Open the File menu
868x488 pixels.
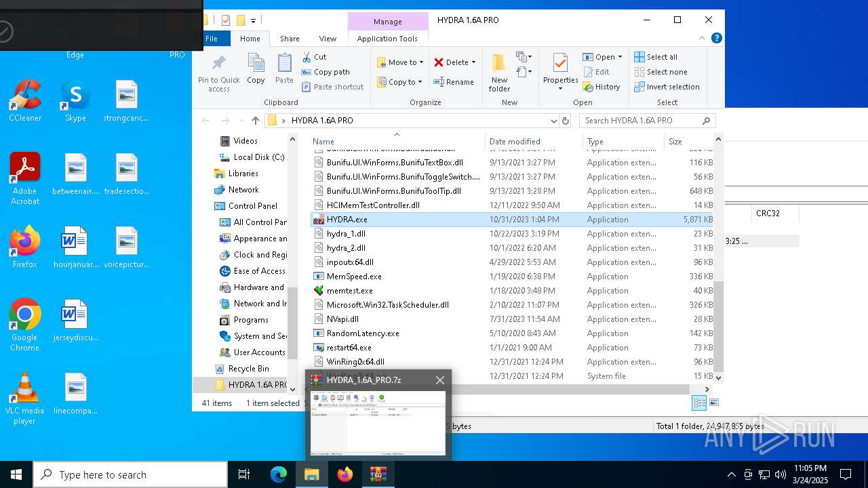(x=212, y=39)
